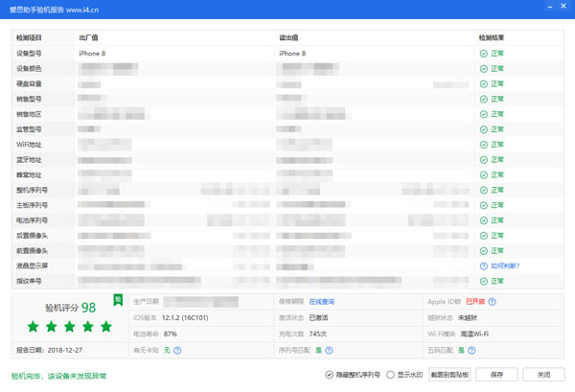This screenshot has width=575, height=392.
Task: Click the 保存 button
Action: [496, 375]
